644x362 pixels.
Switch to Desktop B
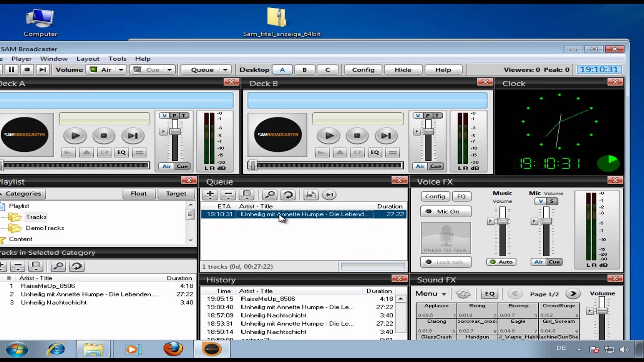[304, 70]
